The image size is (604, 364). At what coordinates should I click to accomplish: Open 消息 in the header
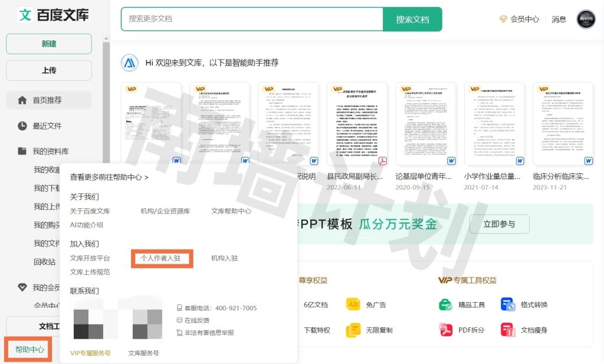pyautogui.click(x=559, y=19)
